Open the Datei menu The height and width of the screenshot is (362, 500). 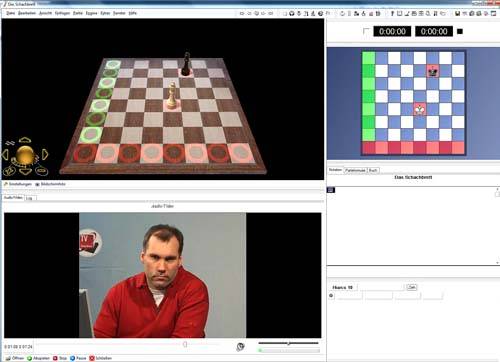[11, 13]
